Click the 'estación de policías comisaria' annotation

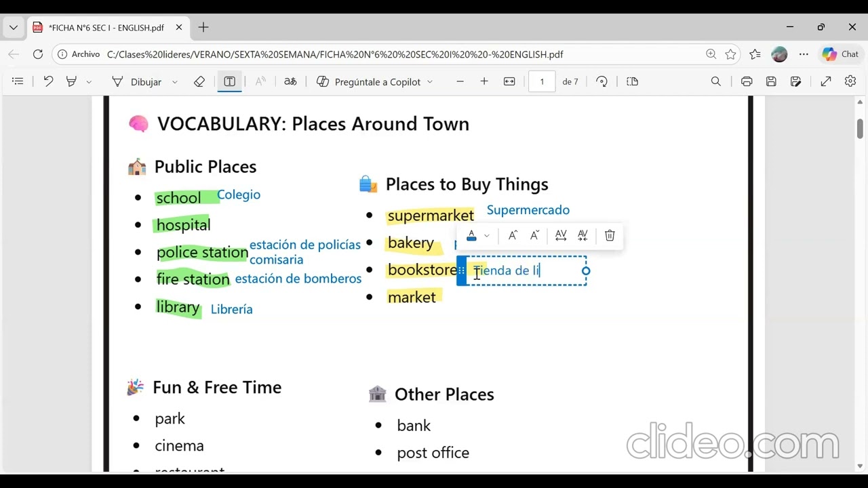pos(305,252)
